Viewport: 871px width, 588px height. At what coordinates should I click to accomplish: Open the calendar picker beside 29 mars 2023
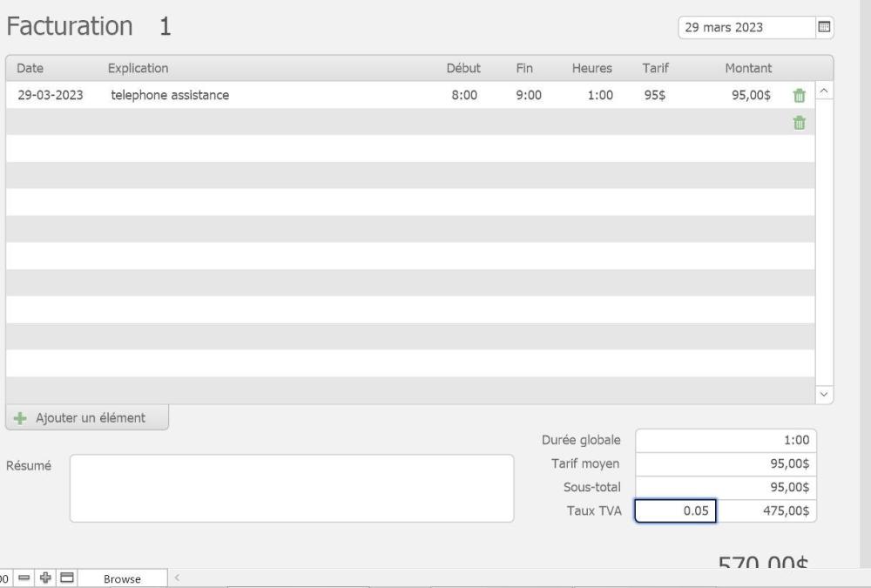823,27
